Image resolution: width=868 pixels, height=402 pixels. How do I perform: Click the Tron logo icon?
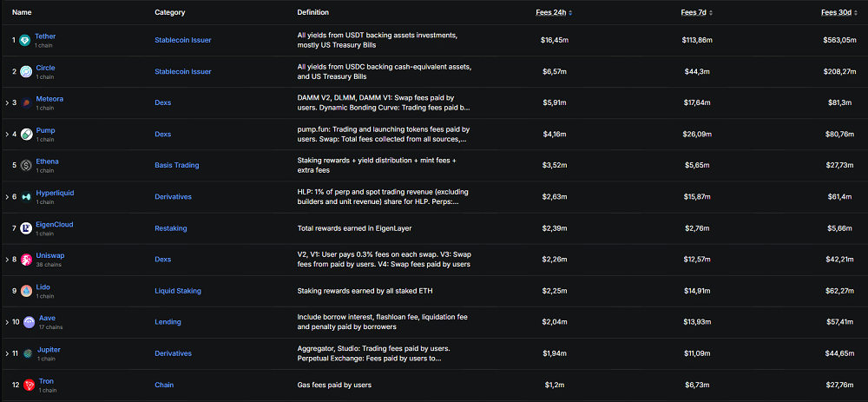coord(29,385)
